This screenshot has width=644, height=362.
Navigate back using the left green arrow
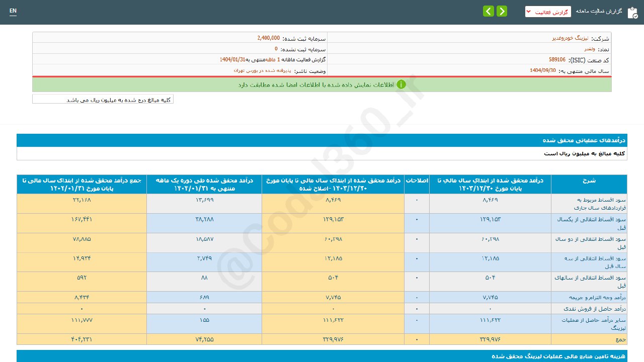(488, 11)
